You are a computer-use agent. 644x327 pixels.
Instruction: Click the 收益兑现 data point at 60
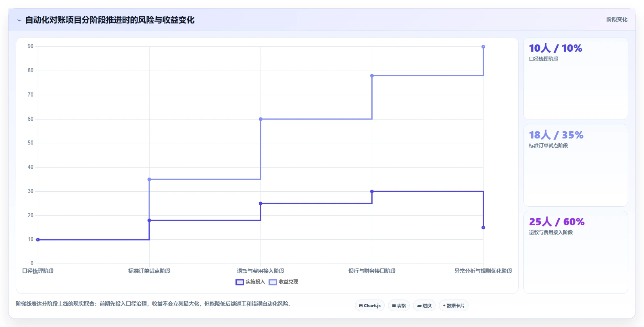[261, 119]
